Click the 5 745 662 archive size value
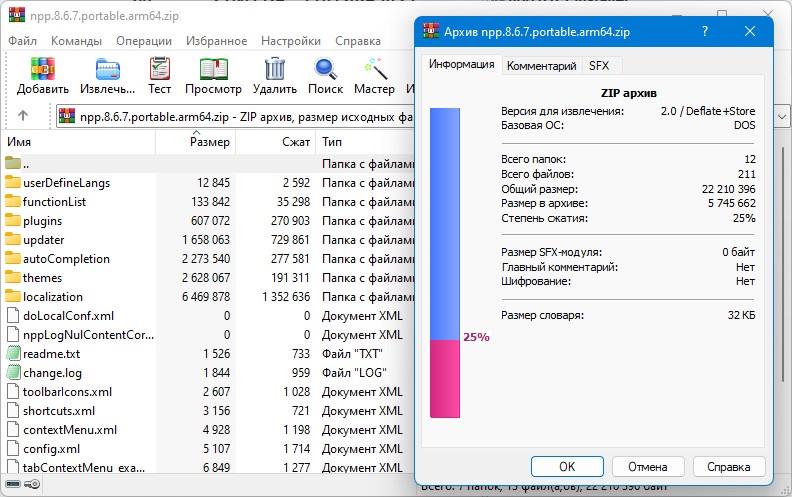 (x=731, y=203)
